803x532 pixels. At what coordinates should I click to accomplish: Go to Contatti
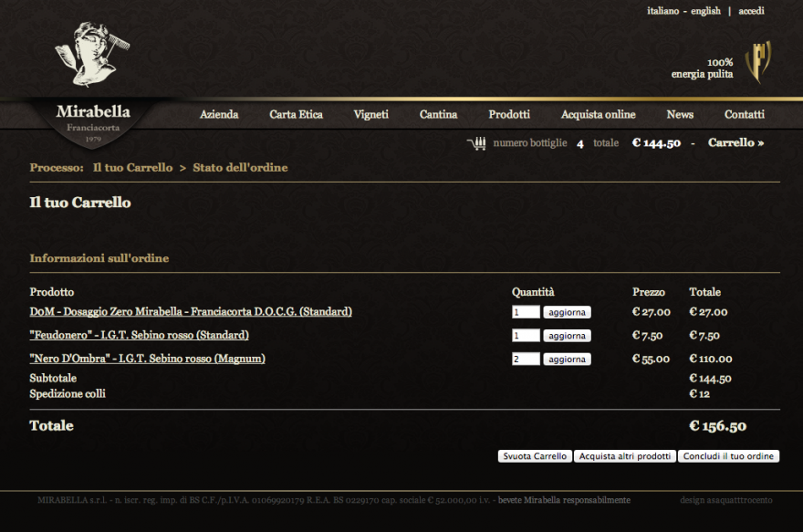[744, 114]
